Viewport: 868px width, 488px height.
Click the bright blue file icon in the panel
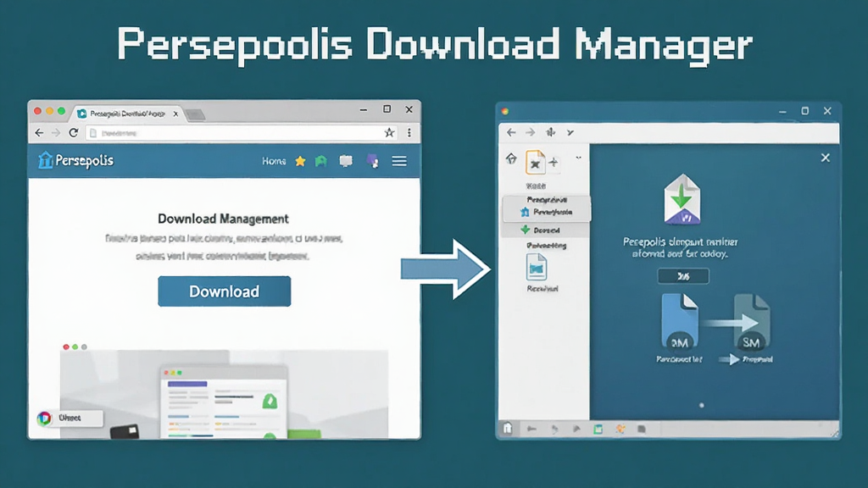pos(680,322)
